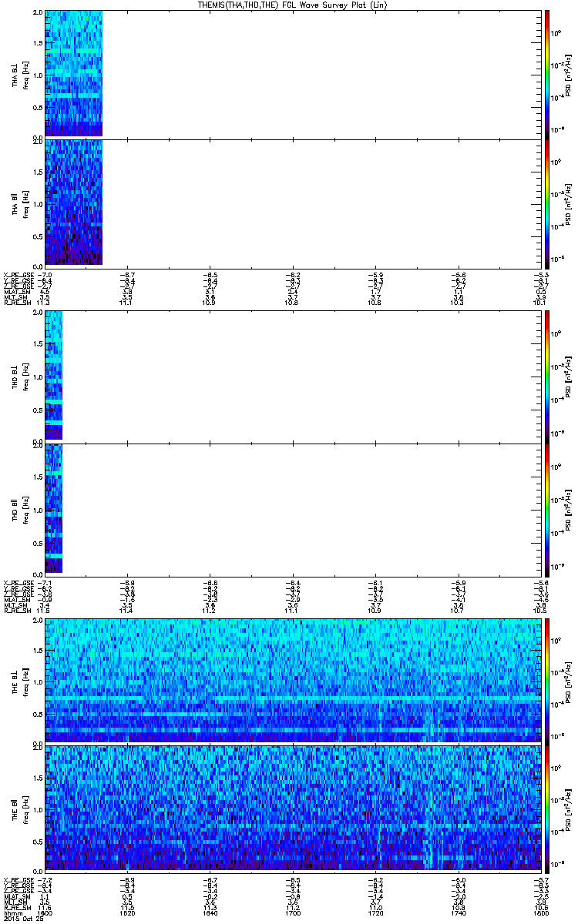
Task: Click the THE BL freq [Hz] axis label
Action: click(x=26, y=681)
